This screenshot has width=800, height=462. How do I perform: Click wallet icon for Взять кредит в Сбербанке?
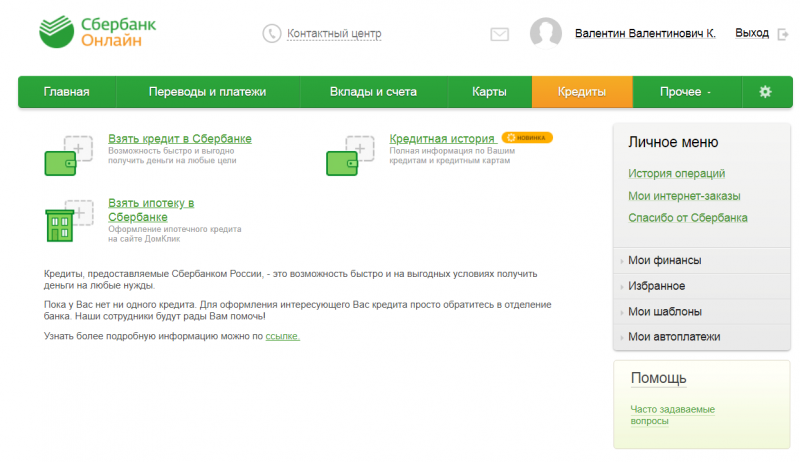pos(68,156)
